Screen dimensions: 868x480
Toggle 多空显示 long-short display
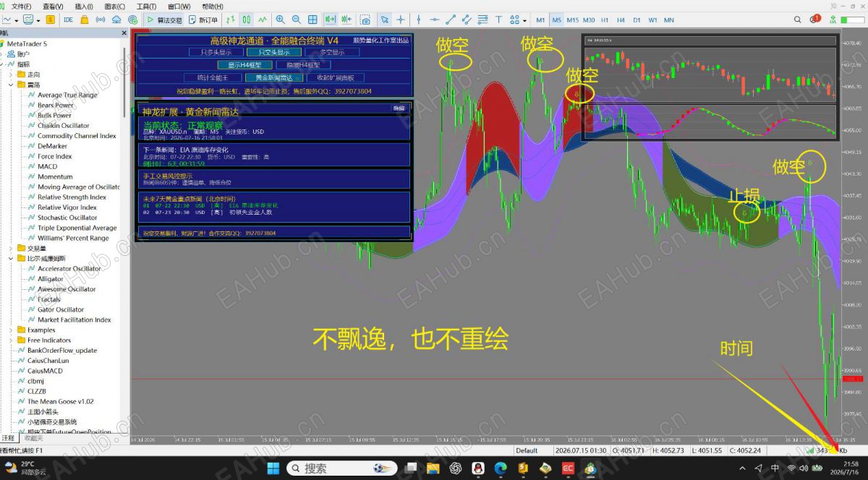(x=331, y=52)
